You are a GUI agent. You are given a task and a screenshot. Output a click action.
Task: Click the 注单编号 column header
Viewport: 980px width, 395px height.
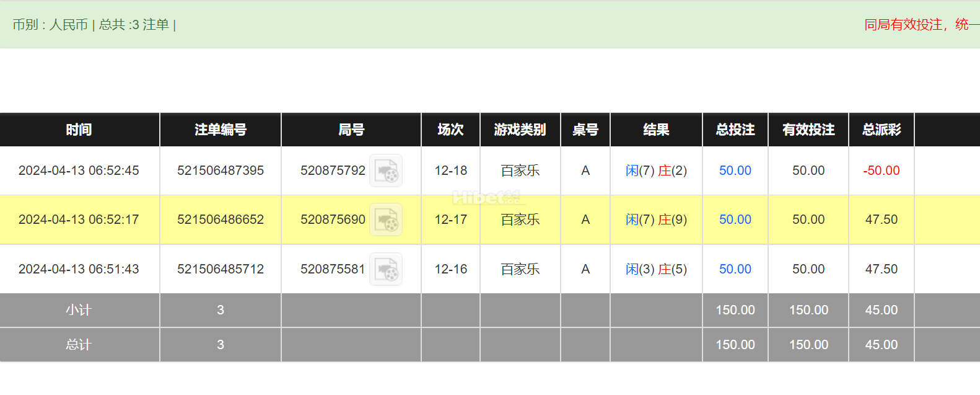pyautogui.click(x=221, y=130)
